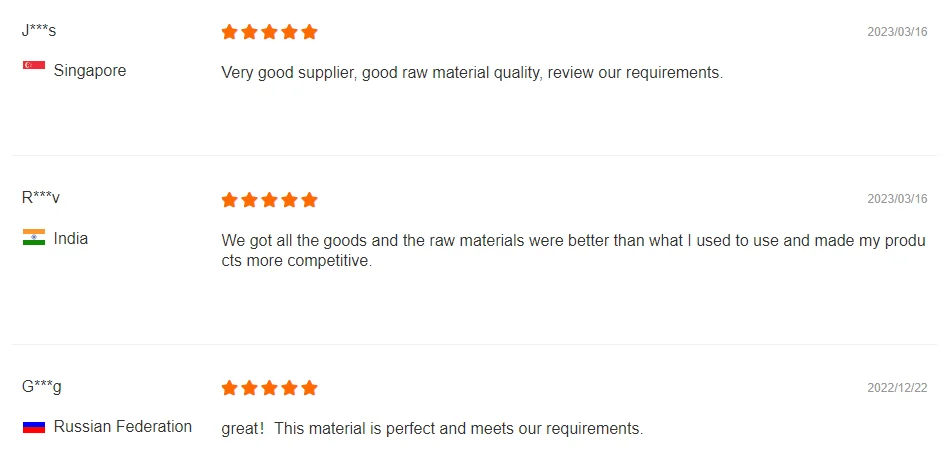Click the Russian Federation country label

[123, 426]
